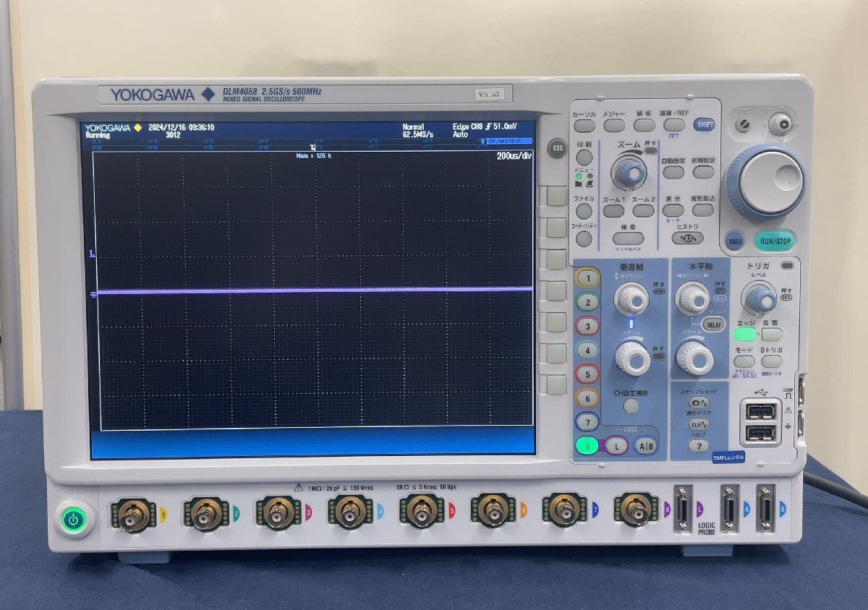Screen dimensions: 868x610
Task: Click the channel 1 BNC input connector
Action: pyautogui.click(x=133, y=514)
